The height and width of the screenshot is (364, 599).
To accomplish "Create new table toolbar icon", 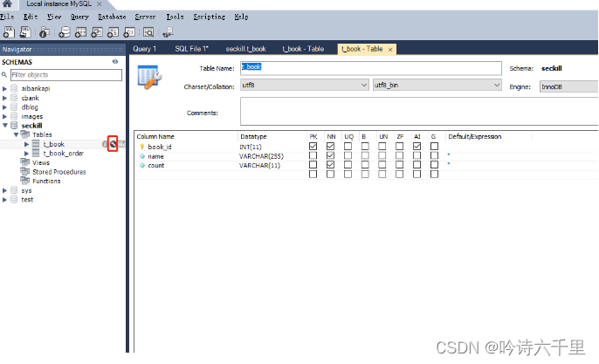I will [80, 32].
